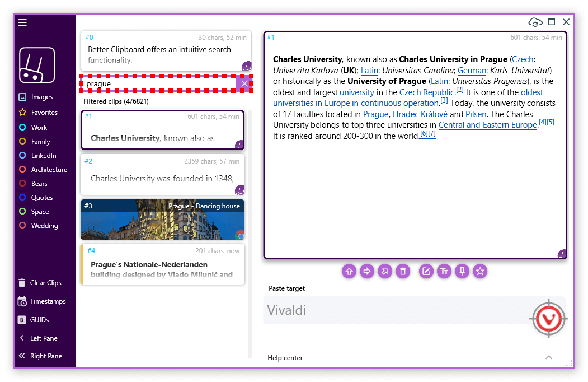Click source app badge on clip #0
This screenshot has width=588, height=382.
(246, 67)
